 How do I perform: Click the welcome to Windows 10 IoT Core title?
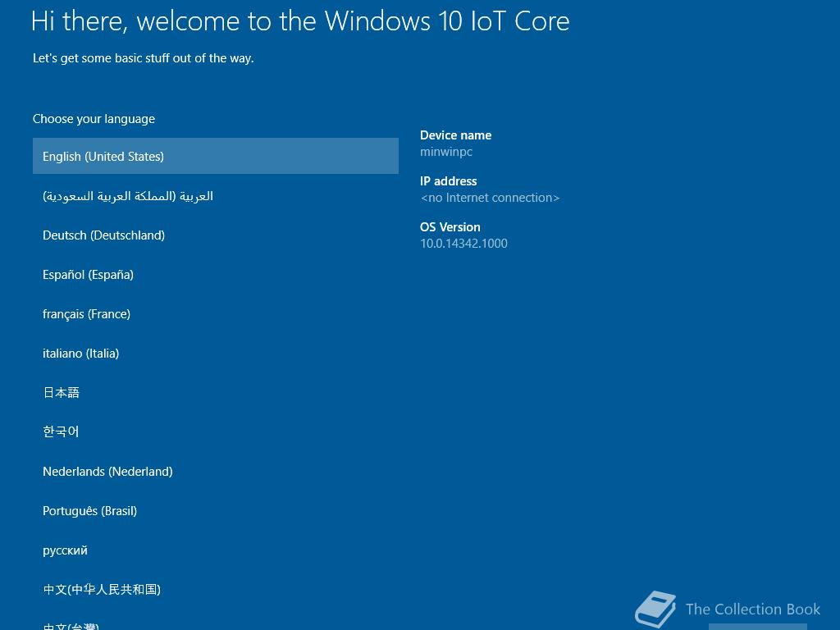pyautogui.click(x=300, y=21)
